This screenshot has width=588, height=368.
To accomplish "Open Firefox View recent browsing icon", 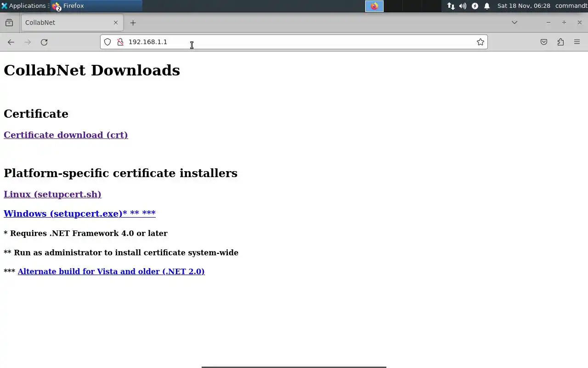I will pyautogui.click(x=9, y=23).
